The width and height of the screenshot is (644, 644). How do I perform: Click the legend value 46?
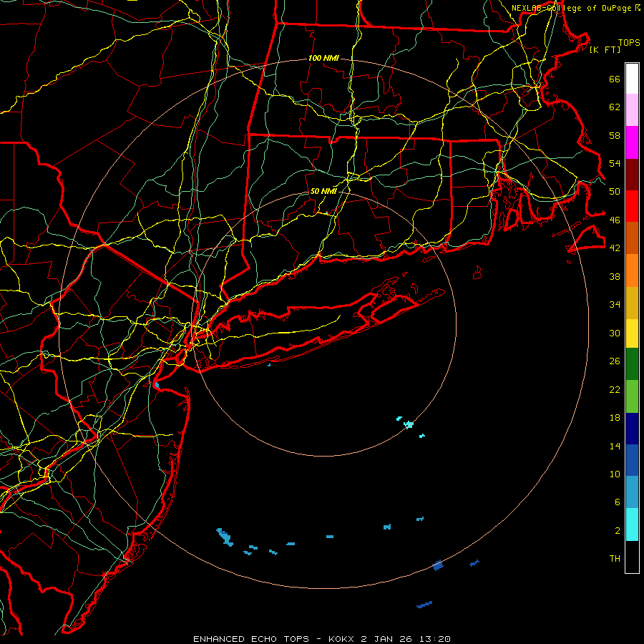point(615,220)
